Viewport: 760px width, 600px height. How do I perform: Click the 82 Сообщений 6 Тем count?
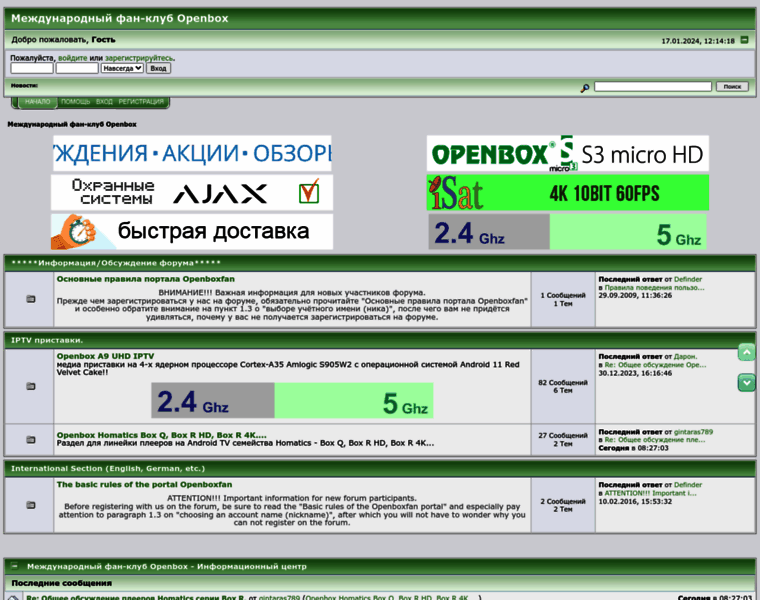tap(563, 386)
